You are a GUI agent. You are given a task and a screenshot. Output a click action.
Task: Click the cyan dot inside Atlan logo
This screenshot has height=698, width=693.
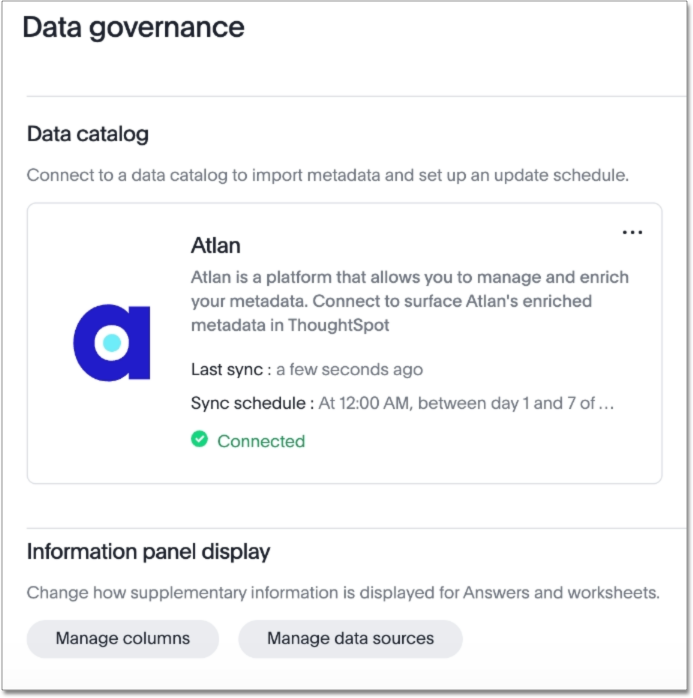(x=112, y=343)
